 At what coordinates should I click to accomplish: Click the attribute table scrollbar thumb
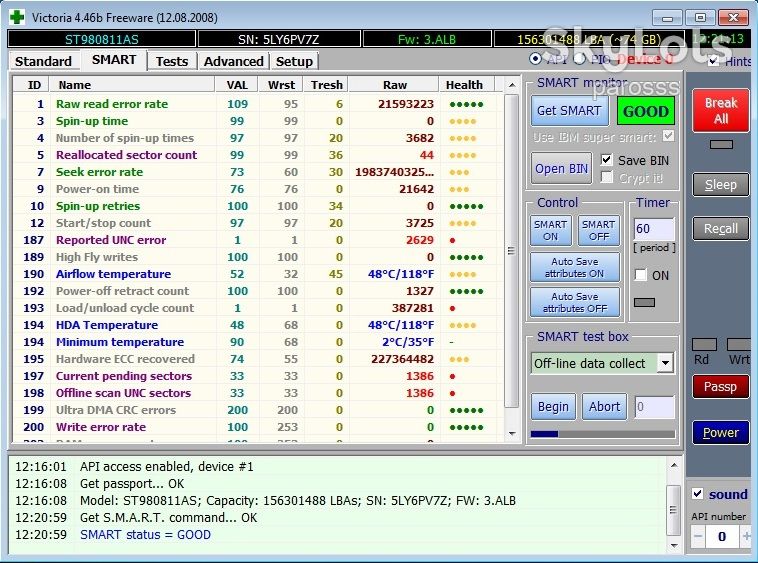pyautogui.click(x=511, y=250)
